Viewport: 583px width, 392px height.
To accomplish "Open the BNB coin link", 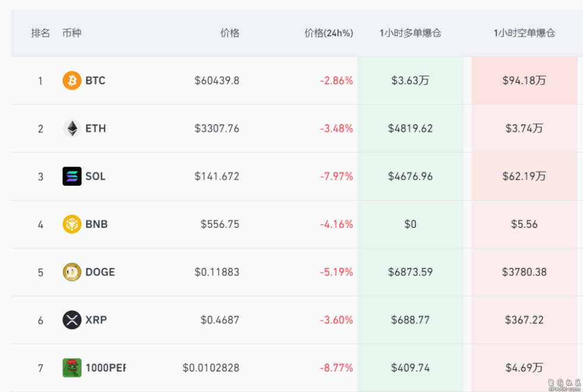I will [x=96, y=224].
